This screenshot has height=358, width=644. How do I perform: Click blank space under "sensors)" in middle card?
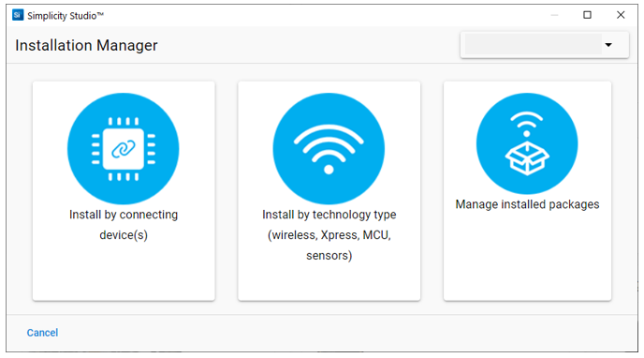329,281
